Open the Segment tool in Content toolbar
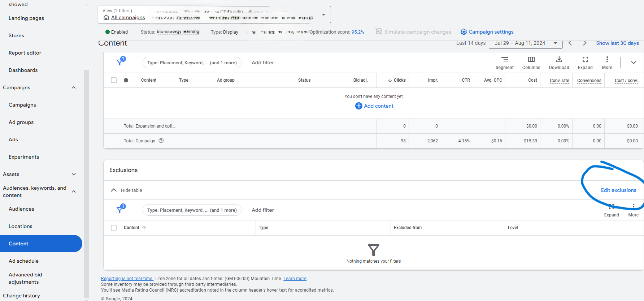Viewport: 644px width, 301px height. point(504,63)
